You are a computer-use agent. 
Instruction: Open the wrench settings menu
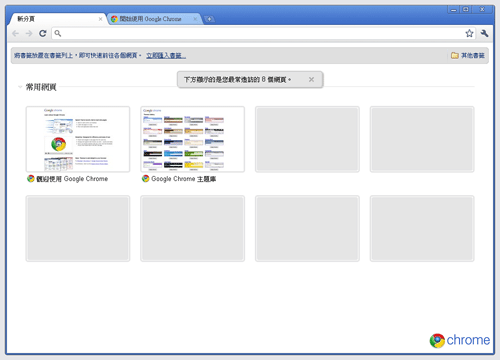[x=485, y=33]
